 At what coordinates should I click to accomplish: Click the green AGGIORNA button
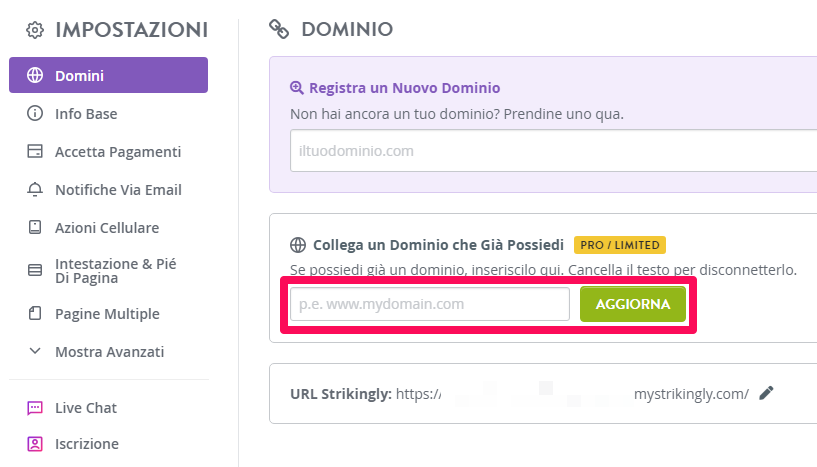[x=633, y=304]
